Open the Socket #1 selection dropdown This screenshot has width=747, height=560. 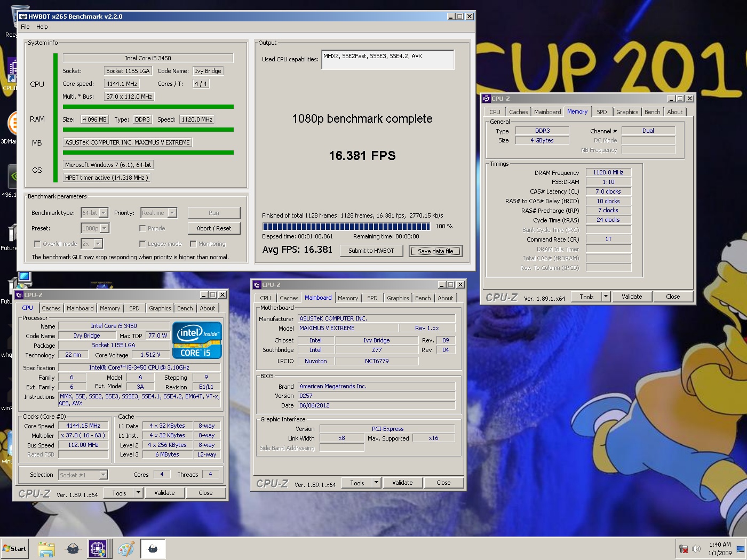tap(103, 475)
